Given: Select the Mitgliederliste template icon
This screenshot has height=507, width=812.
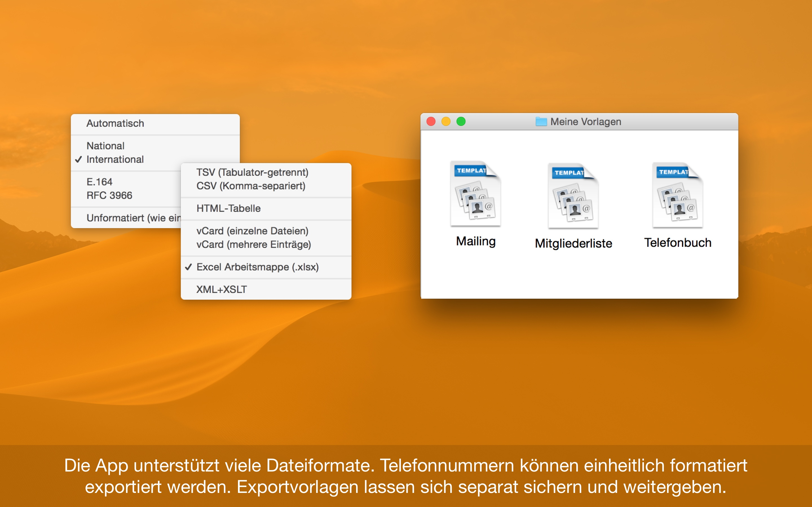Looking at the screenshot, I should (x=573, y=197).
